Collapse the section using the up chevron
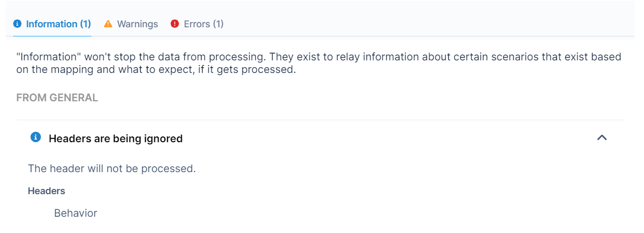The image size is (644, 233). coord(602,138)
